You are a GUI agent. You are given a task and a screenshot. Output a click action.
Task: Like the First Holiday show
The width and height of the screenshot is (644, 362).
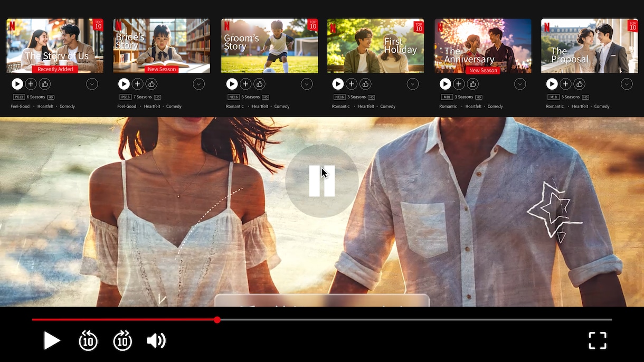pos(365,84)
